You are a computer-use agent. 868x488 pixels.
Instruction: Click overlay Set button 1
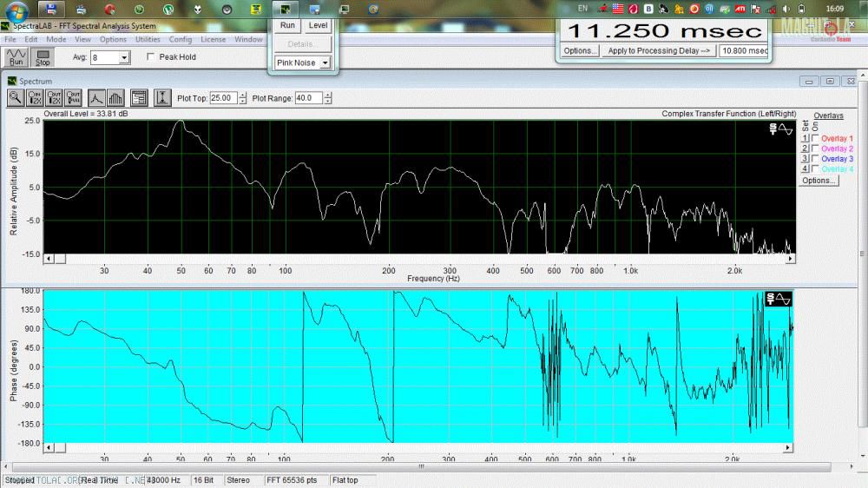pos(805,138)
